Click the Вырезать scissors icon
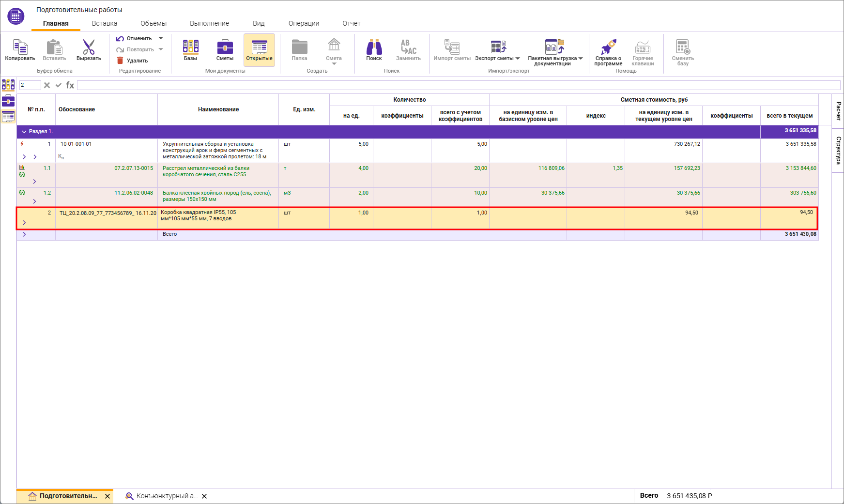The height and width of the screenshot is (504, 844). tap(89, 47)
